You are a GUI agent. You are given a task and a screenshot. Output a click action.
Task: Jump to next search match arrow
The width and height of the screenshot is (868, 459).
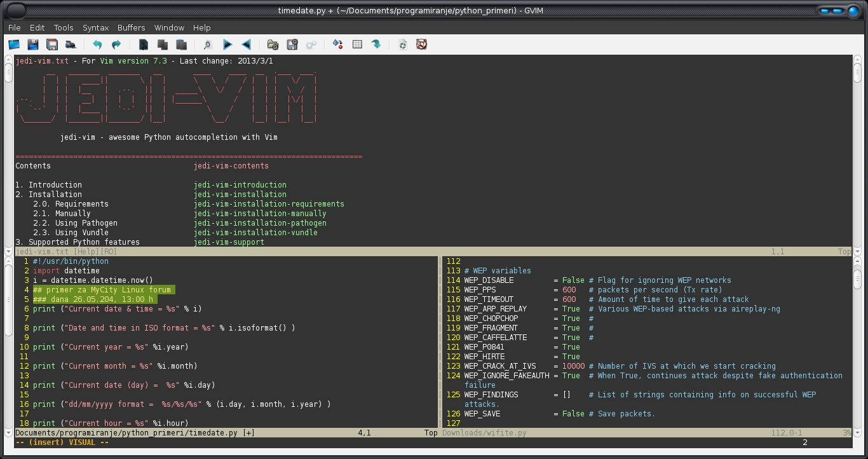[227, 45]
